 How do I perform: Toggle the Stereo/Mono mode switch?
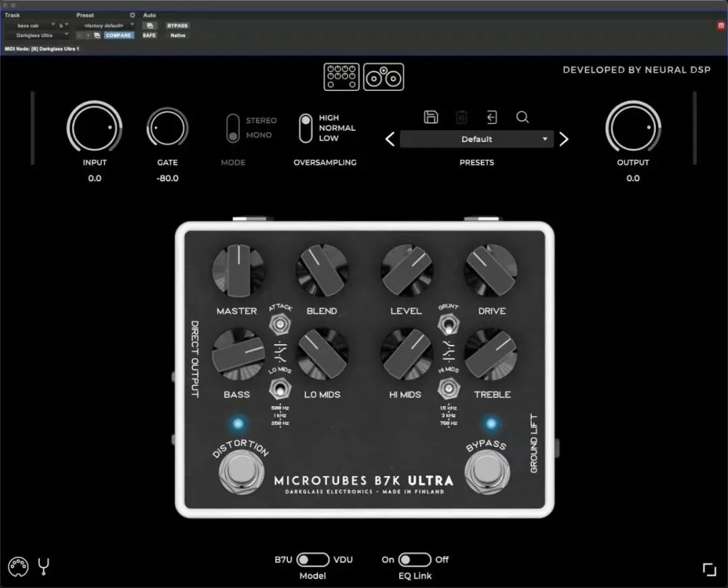[233, 128]
